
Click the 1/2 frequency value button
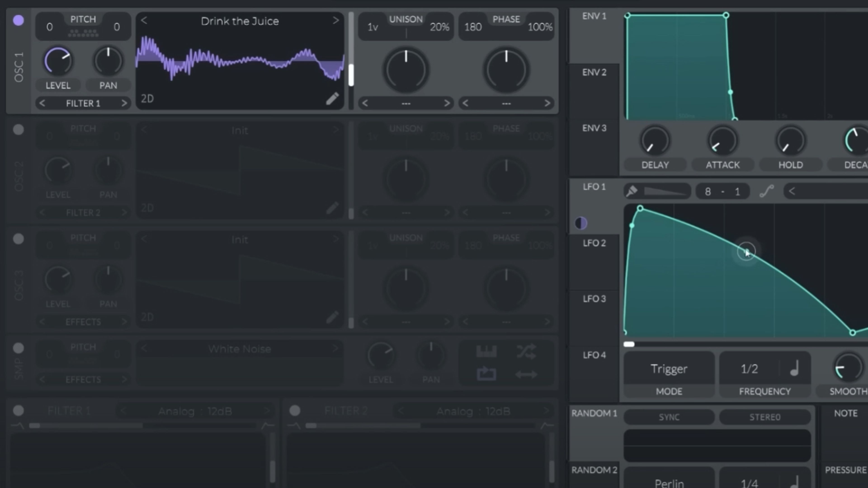pyautogui.click(x=749, y=368)
